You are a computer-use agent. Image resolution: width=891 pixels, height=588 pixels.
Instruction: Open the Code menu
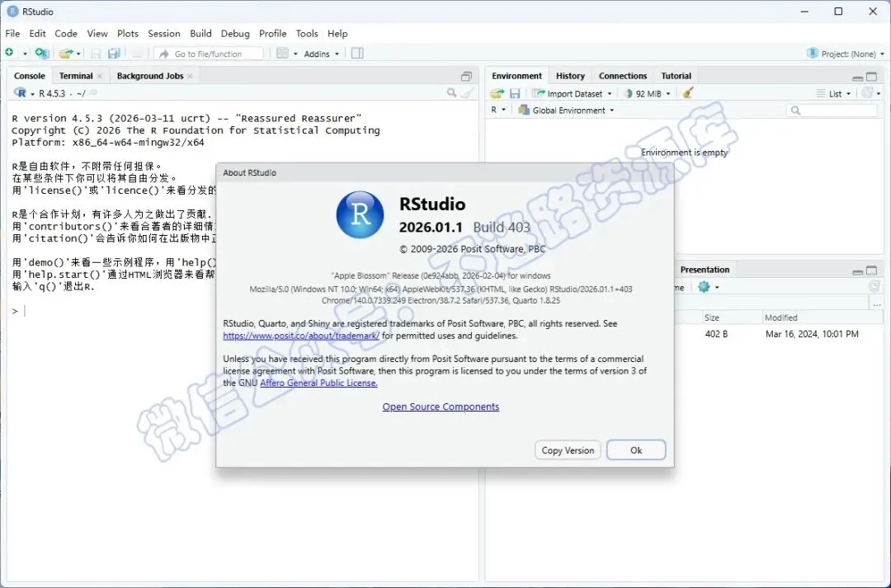(x=66, y=34)
